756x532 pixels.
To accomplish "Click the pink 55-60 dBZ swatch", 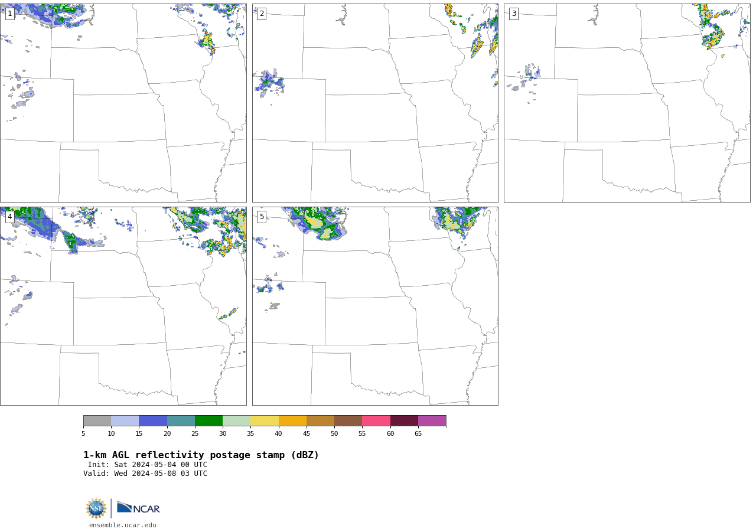I will [376, 420].
